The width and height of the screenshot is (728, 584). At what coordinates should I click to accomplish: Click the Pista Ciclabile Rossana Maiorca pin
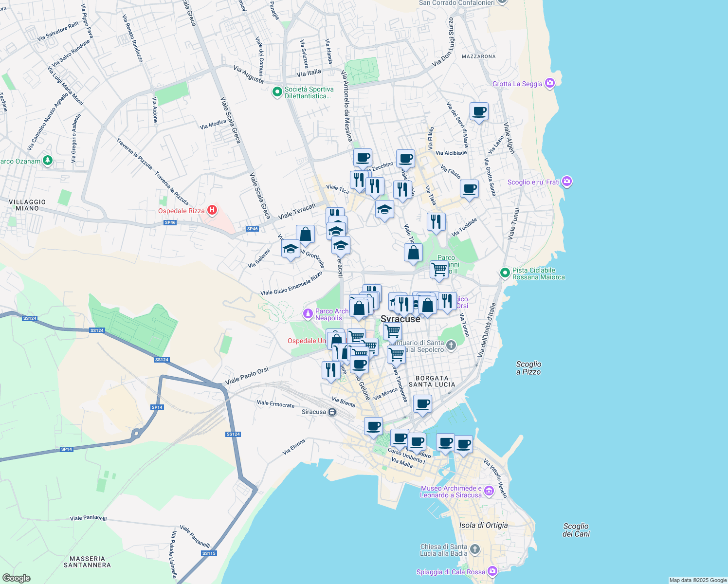tap(505, 273)
